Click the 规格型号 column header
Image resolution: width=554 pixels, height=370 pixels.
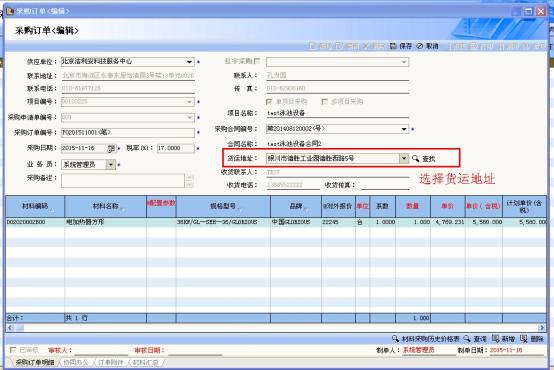pyautogui.click(x=223, y=206)
